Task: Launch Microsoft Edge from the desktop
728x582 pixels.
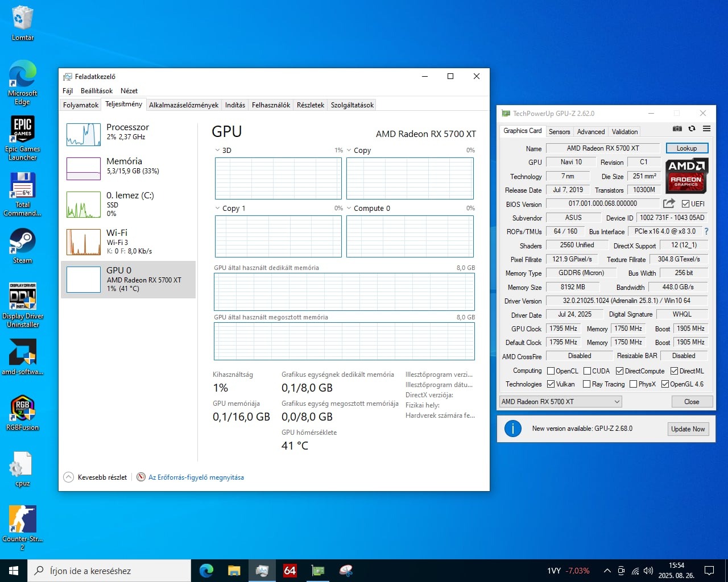Action: (x=22, y=82)
